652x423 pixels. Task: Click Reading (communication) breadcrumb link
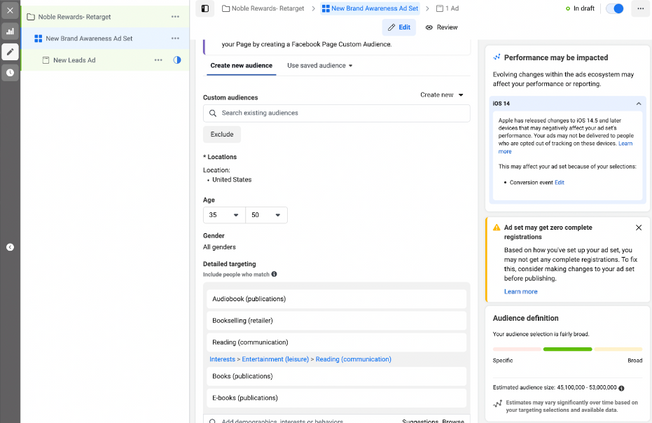pos(353,359)
